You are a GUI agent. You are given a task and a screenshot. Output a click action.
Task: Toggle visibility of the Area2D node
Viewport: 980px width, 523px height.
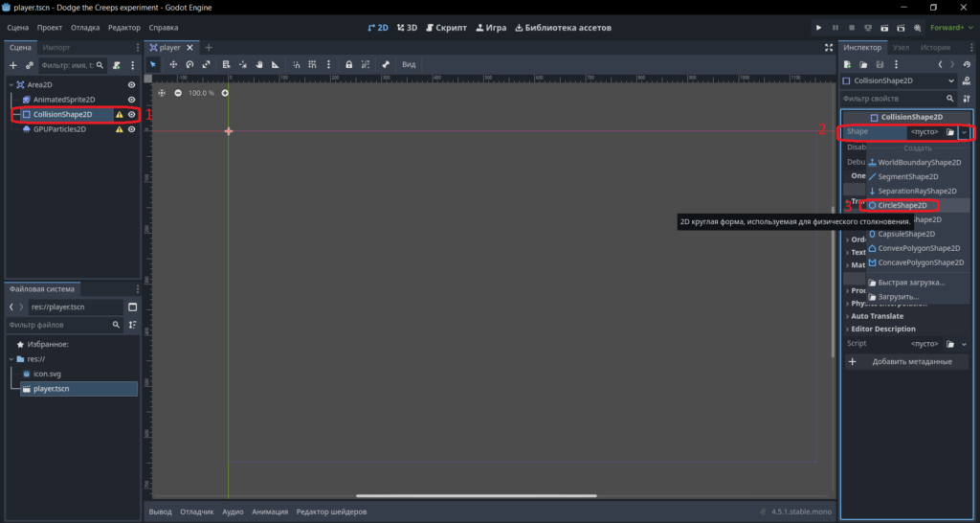[132, 84]
